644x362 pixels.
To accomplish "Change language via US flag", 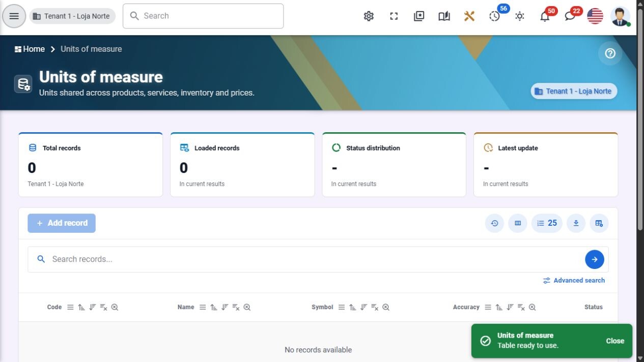I will tap(595, 16).
